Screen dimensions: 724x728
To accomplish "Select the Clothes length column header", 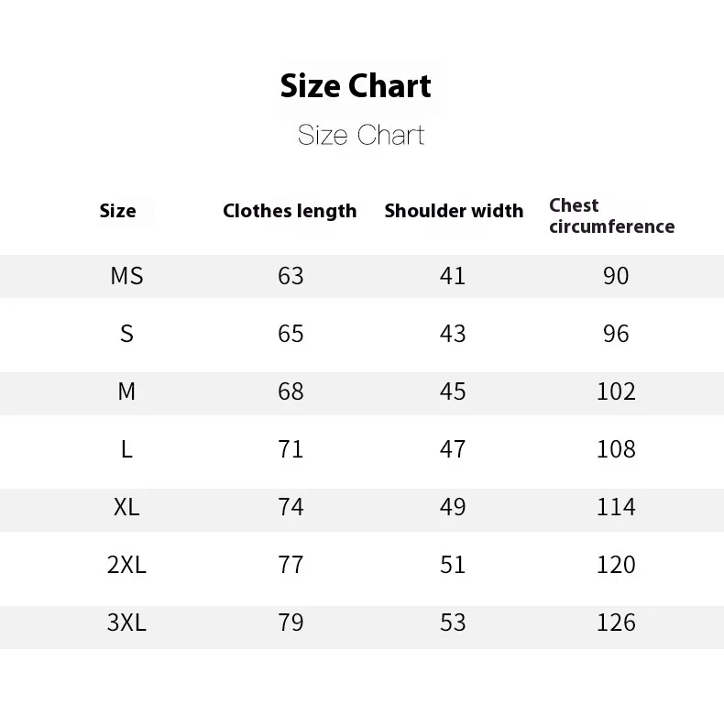I will tap(290, 211).
